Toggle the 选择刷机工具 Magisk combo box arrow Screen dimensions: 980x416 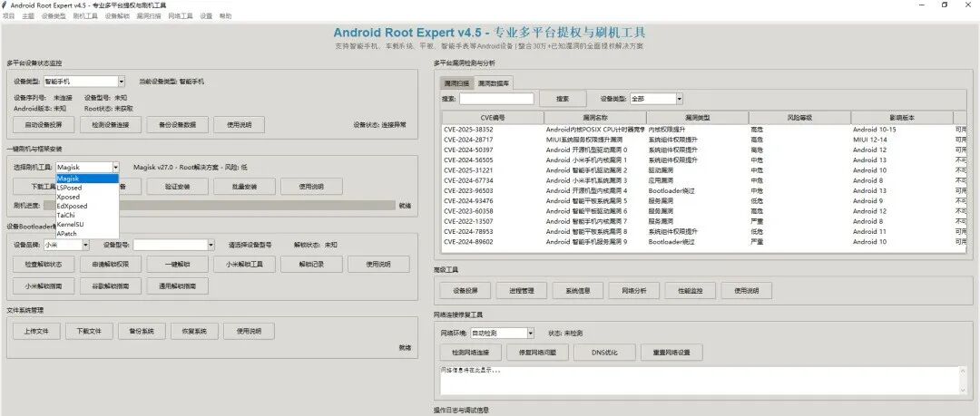coord(115,167)
